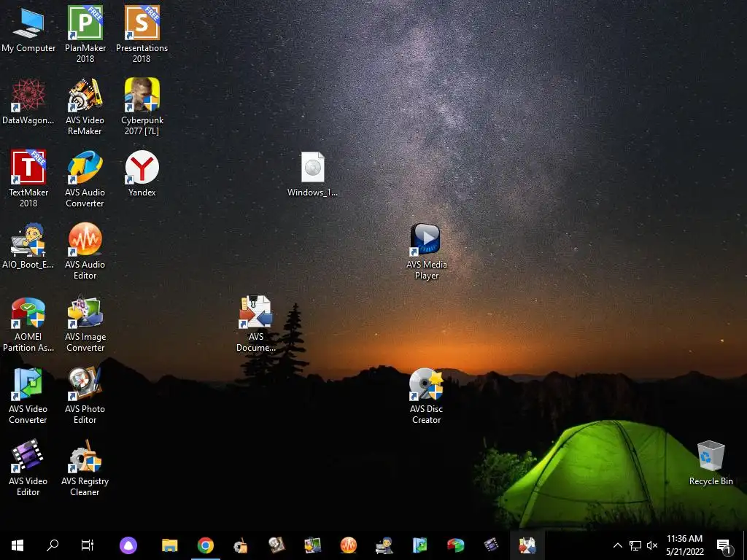The image size is (747, 560).
Task: Select the Windows_1... disc image file
Action: [312, 174]
